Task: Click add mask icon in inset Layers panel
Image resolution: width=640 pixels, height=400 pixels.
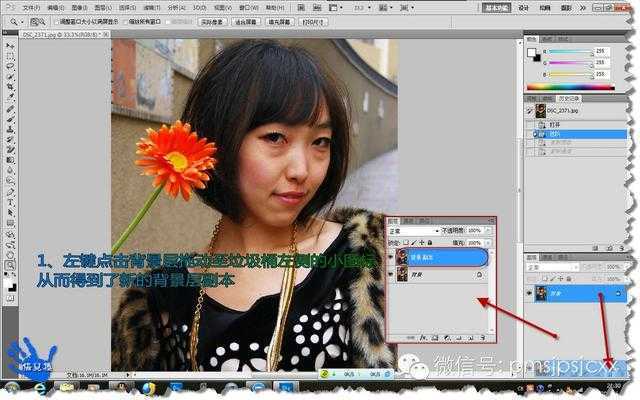Action: point(435,338)
